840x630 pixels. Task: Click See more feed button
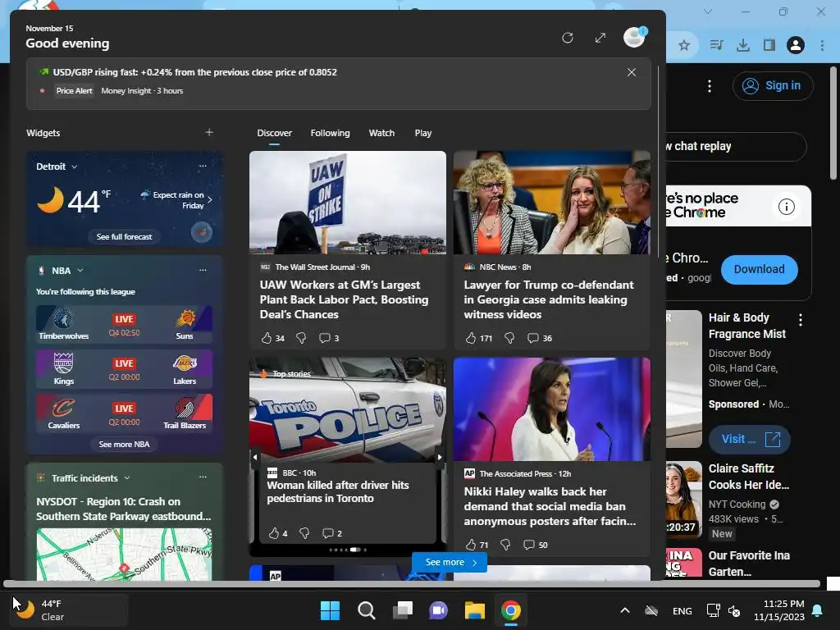coord(450,562)
